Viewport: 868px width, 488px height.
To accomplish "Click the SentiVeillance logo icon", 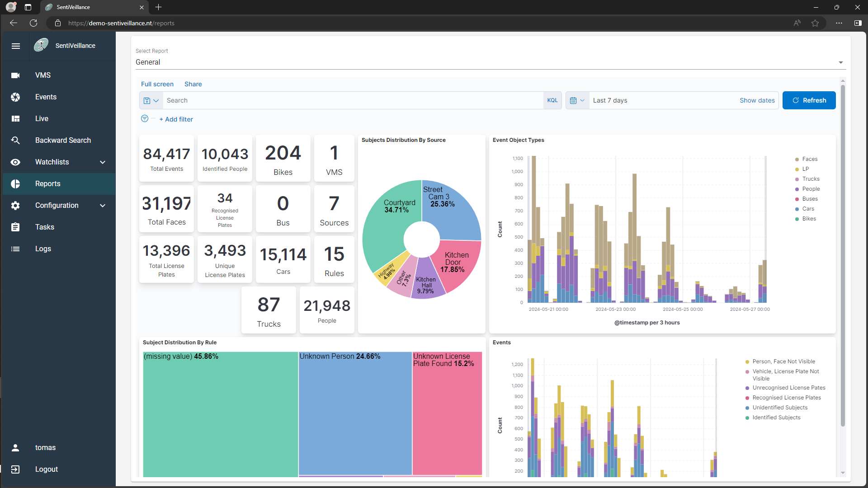I will [41, 45].
